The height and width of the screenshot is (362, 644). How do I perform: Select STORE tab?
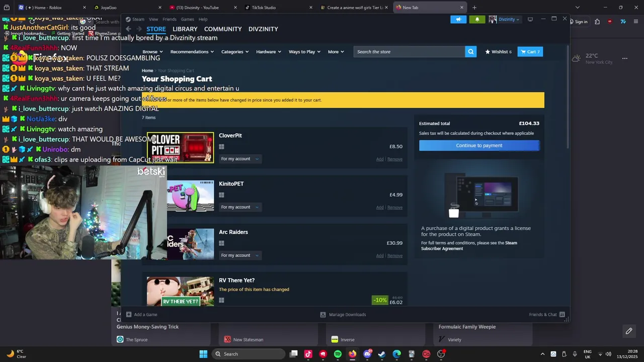point(156,29)
